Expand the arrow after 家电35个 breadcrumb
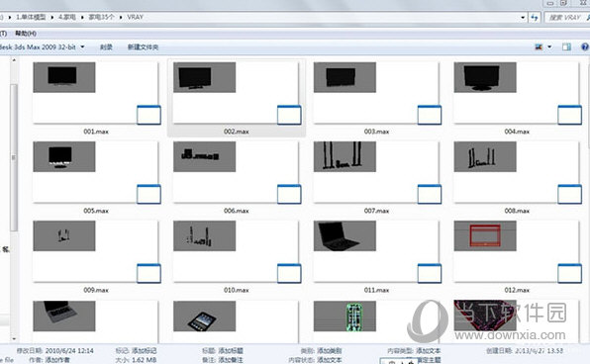590x364 pixels. pyautogui.click(x=121, y=17)
